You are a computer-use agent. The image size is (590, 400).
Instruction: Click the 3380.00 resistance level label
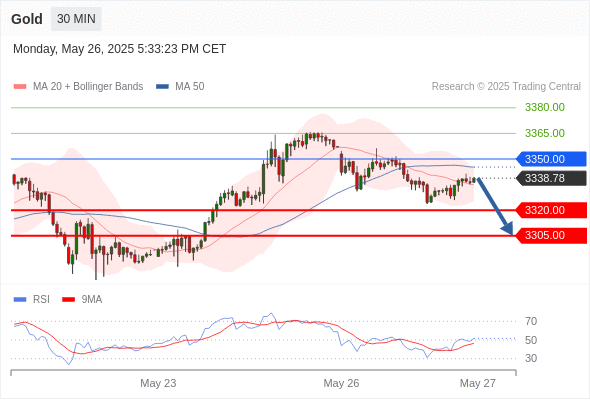(x=544, y=107)
